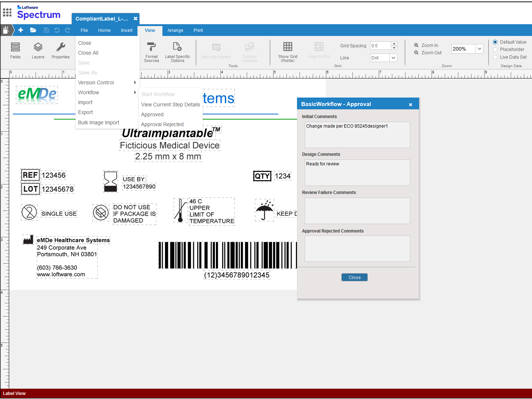The height and width of the screenshot is (399, 532).
Task: Toggle Show Grid (Points)
Action: coord(288,52)
